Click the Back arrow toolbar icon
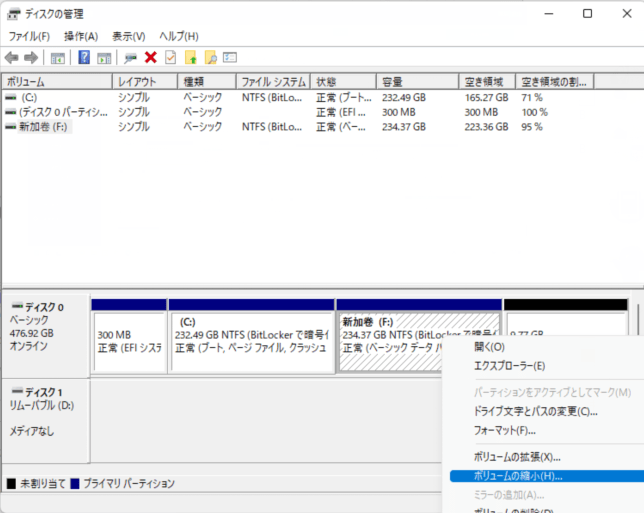The image size is (644, 513). (x=12, y=58)
